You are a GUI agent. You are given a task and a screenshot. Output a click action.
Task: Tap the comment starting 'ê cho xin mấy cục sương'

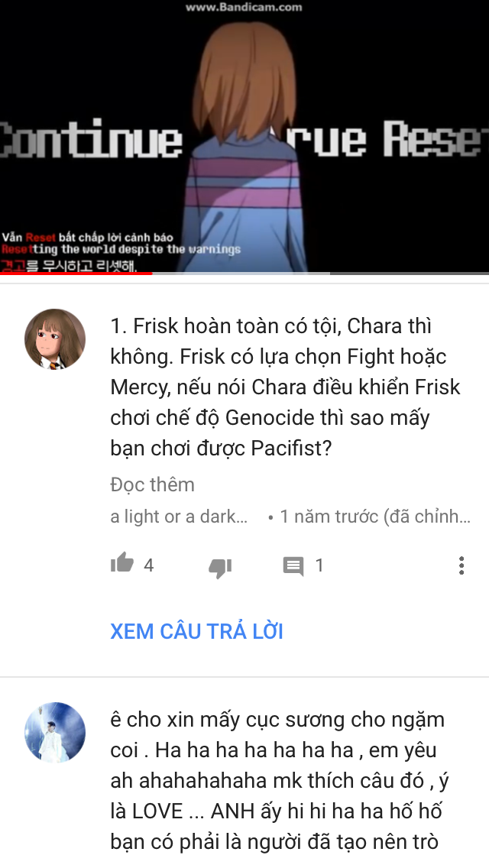click(x=280, y=781)
